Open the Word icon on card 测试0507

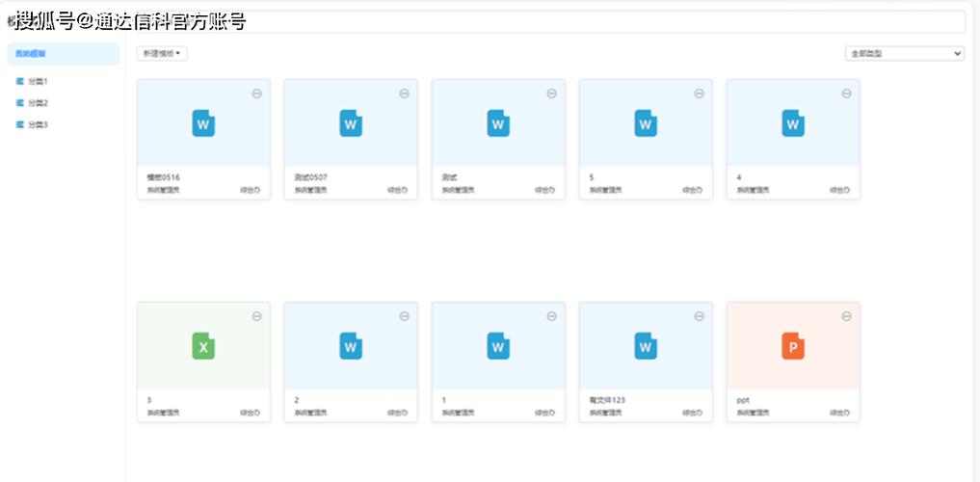[x=351, y=123]
